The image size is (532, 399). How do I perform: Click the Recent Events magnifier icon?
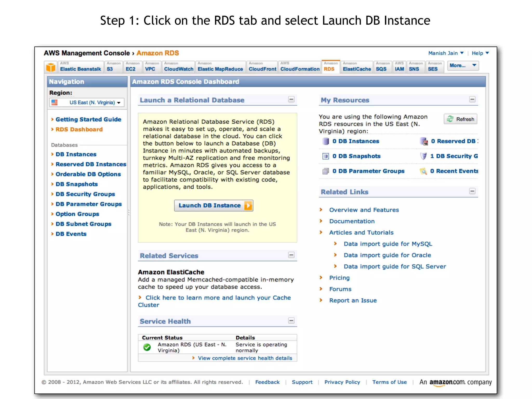click(423, 171)
